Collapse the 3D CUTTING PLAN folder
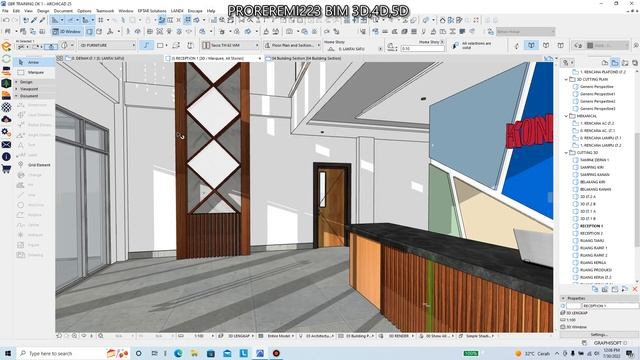Viewport: 640px width, 360px height. click(x=567, y=79)
